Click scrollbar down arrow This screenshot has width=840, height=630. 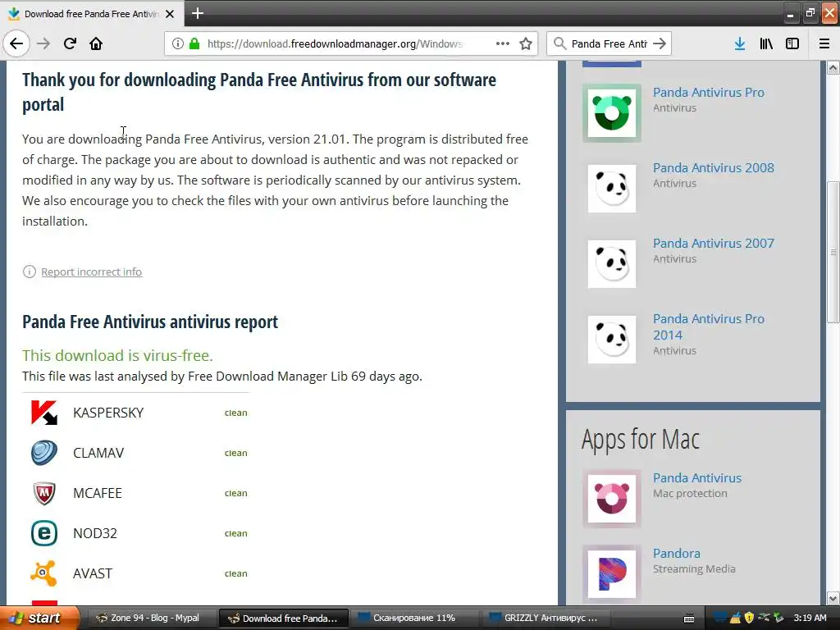(x=833, y=598)
